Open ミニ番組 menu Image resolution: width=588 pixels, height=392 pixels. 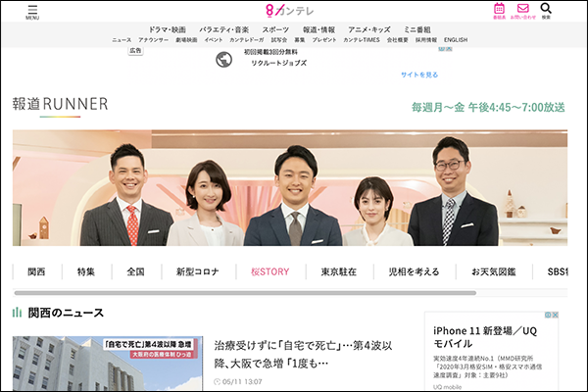point(417,29)
